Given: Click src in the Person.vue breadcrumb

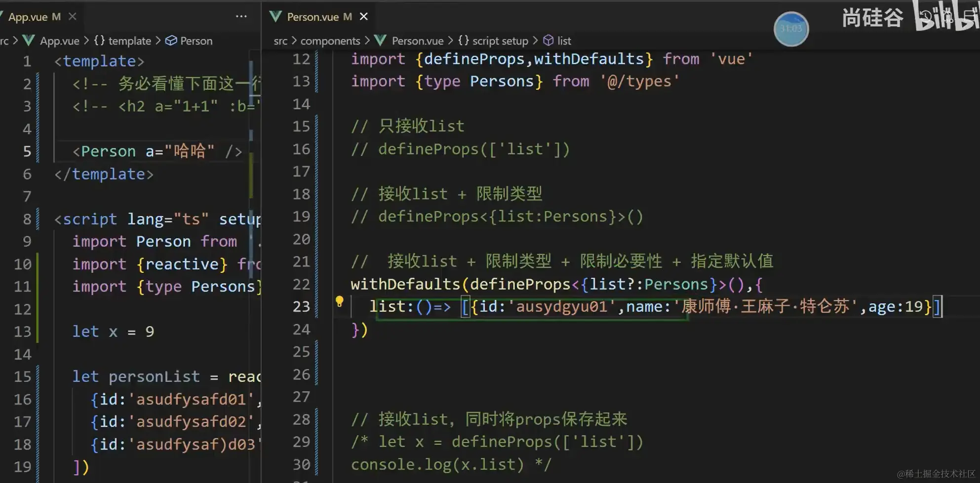Looking at the screenshot, I should pyautogui.click(x=280, y=41).
